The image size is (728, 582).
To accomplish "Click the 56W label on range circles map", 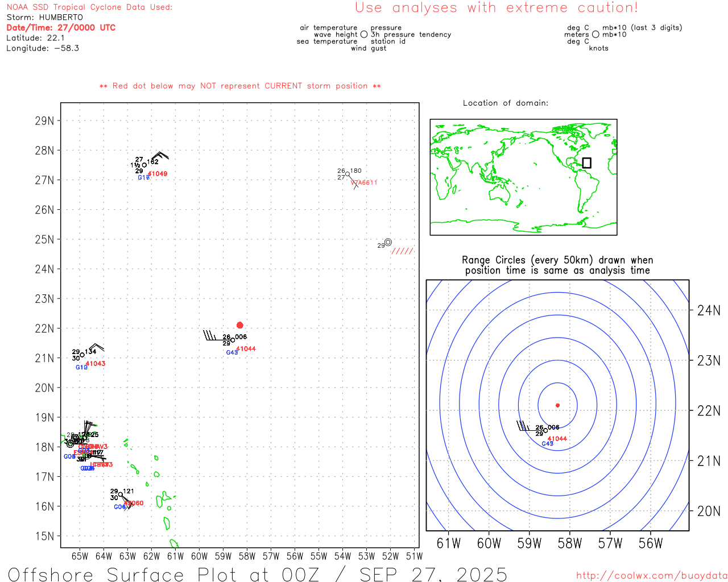I will pyautogui.click(x=651, y=543).
